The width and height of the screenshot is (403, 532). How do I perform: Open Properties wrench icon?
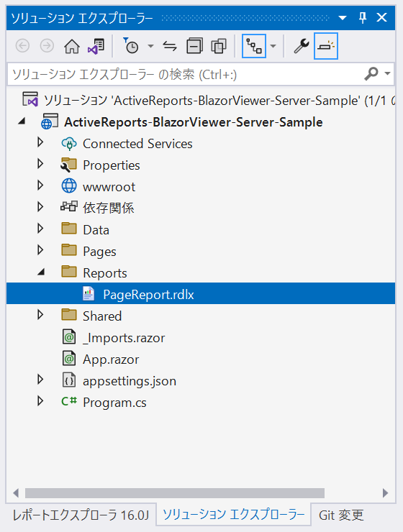pyautogui.click(x=302, y=46)
